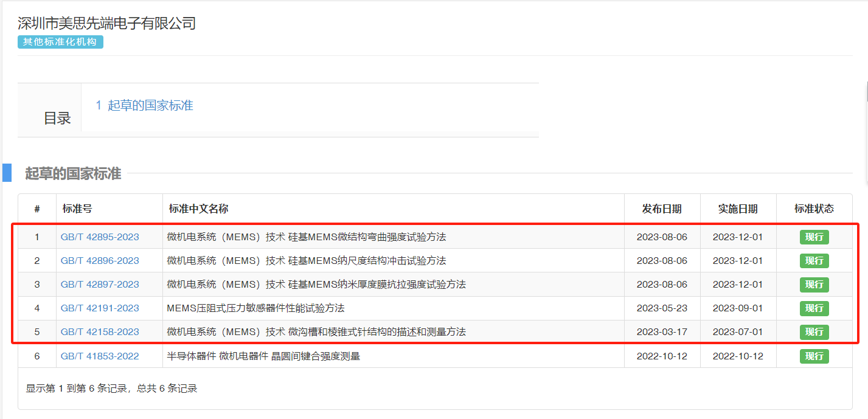Click the "起草的国家标准" section heading above the table
The width and height of the screenshot is (868, 419).
[73, 174]
